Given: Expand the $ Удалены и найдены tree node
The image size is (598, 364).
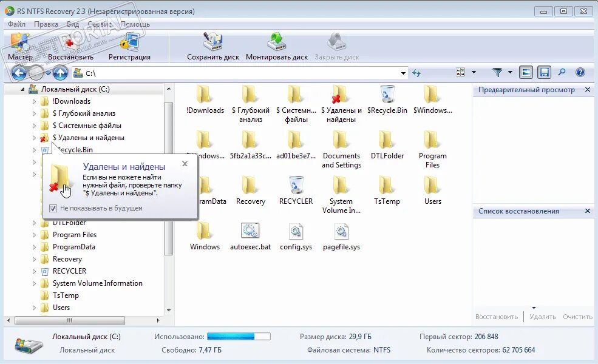Looking at the screenshot, I should tap(35, 138).
